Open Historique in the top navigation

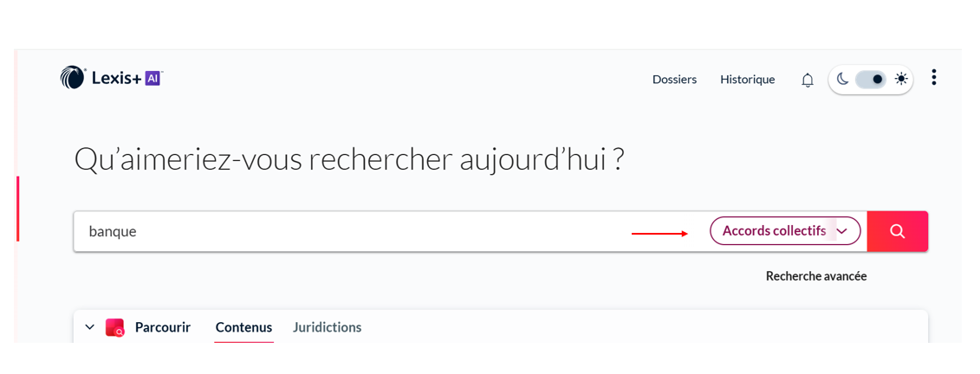[747, 80]
